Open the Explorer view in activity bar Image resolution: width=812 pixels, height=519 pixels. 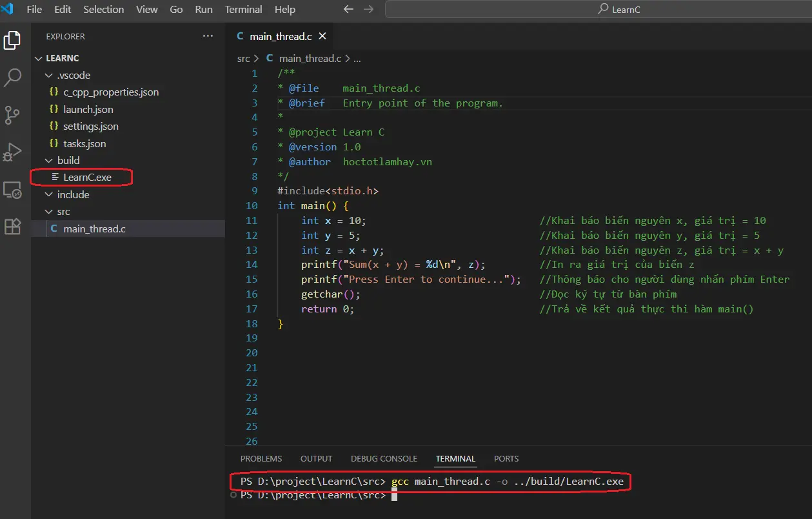pyautogui.click(x=12, y=40)
